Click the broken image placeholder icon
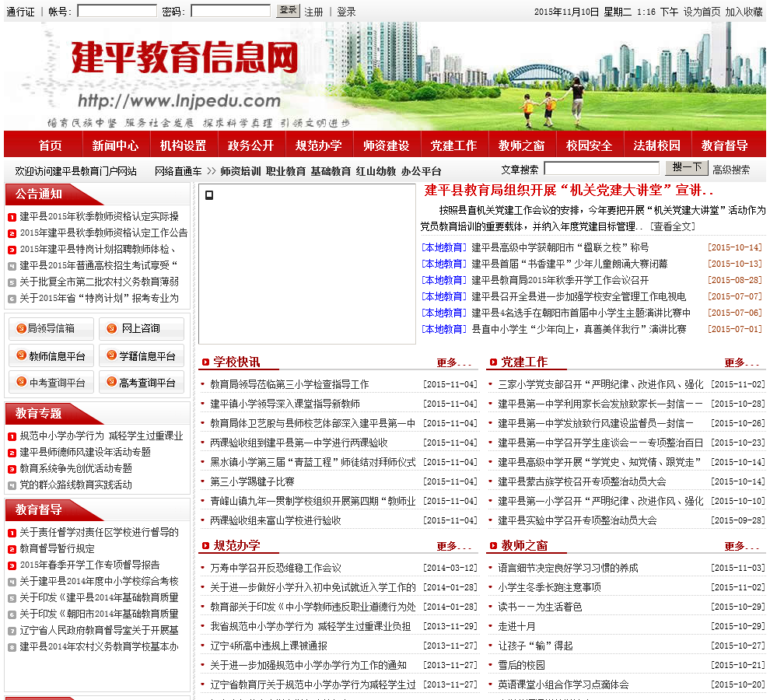The image size is (770, 700). pos(209,195)
